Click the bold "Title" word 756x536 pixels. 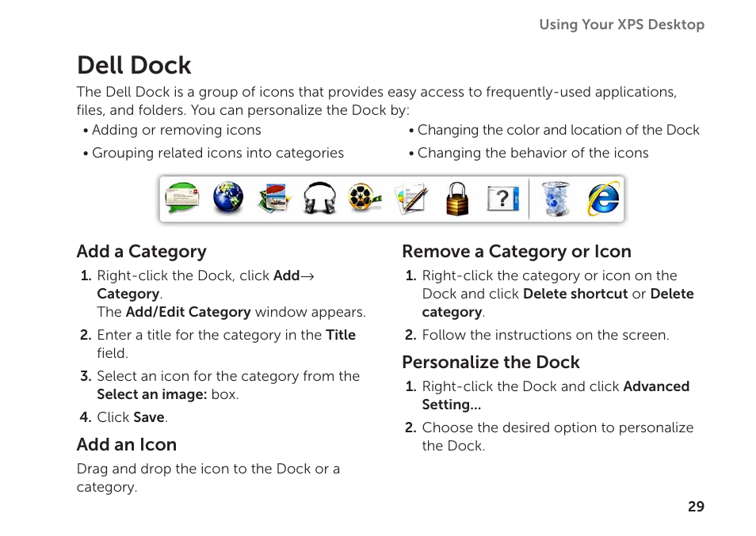pos(341,335)
